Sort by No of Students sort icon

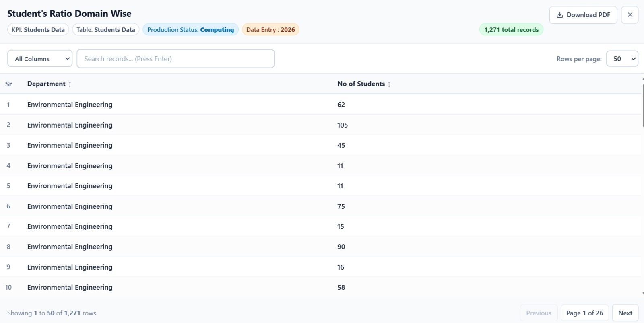[389, 84]
